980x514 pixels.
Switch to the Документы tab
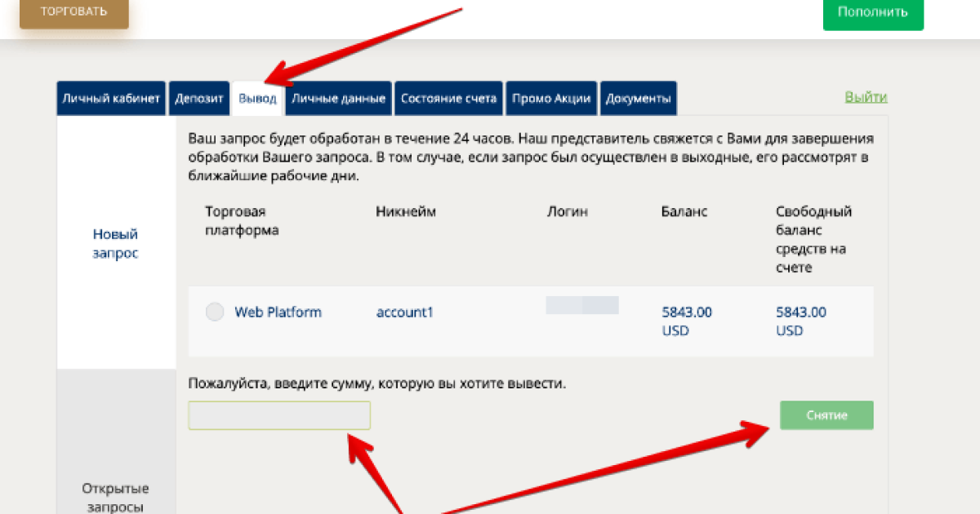click(639, 99)
